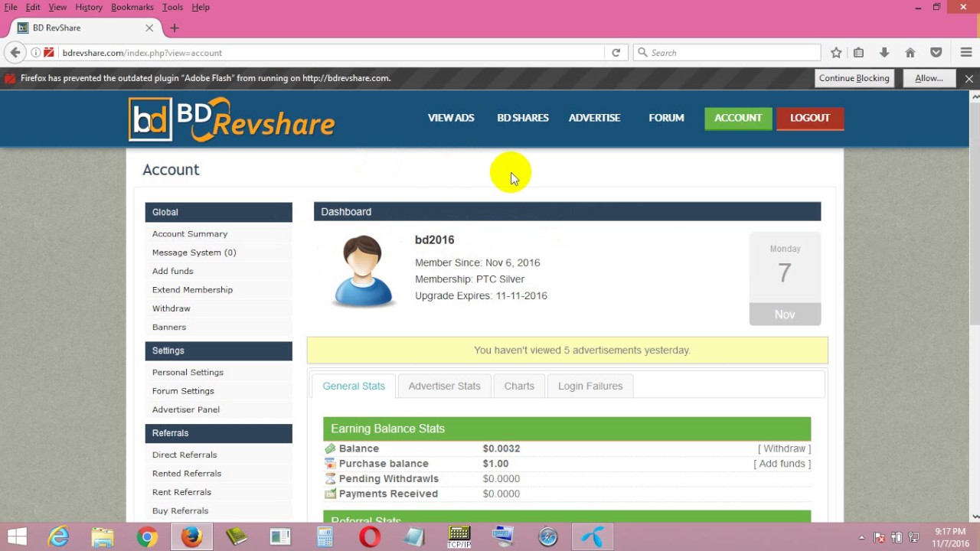The width and height of the screenshot is (980, 551).
Task: Open site information icon in address bar
Action: tap(35, 53)
